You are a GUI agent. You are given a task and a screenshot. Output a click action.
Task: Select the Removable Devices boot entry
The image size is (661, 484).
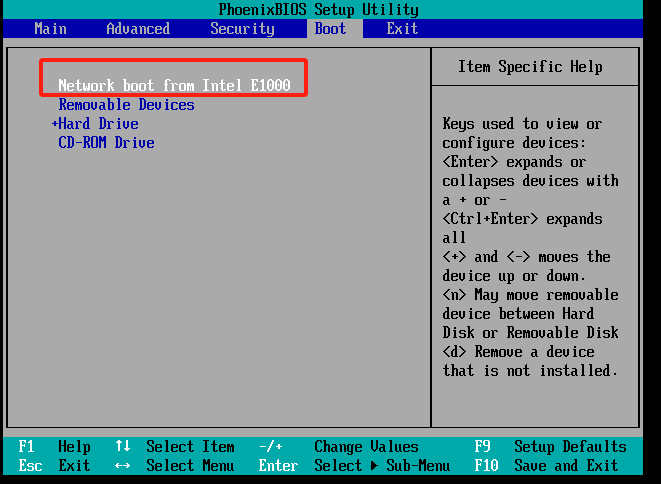coord(126,105)
